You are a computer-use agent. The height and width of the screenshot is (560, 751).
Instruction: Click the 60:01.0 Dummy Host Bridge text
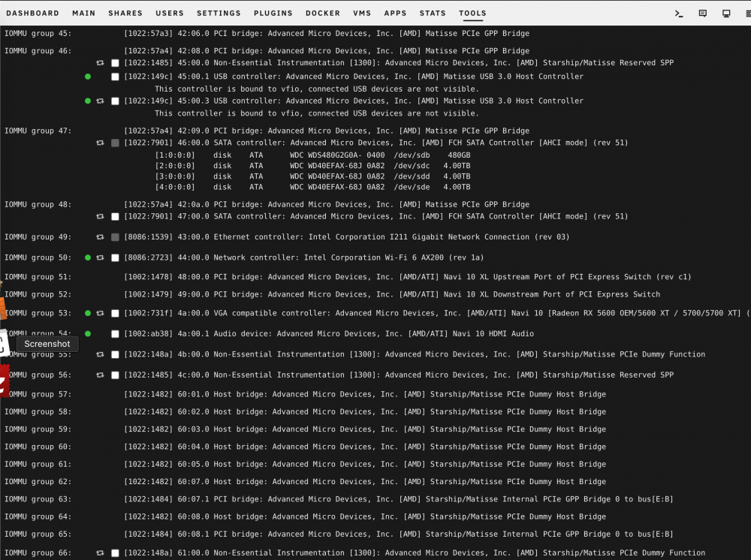point(365,394)
